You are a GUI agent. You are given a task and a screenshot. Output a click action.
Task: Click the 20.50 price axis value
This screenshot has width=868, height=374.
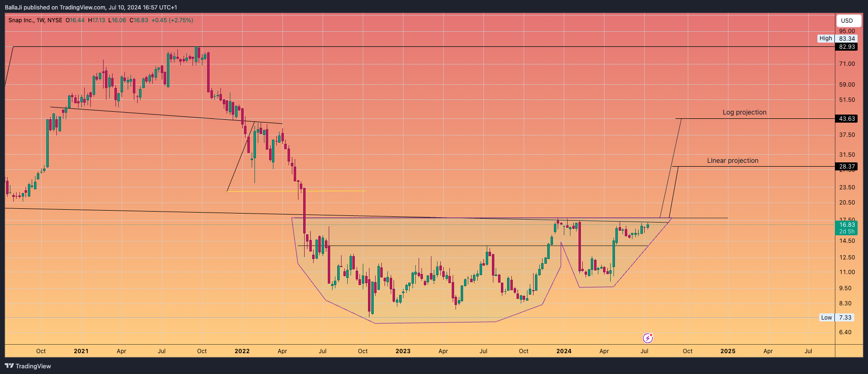pos(847,203)
